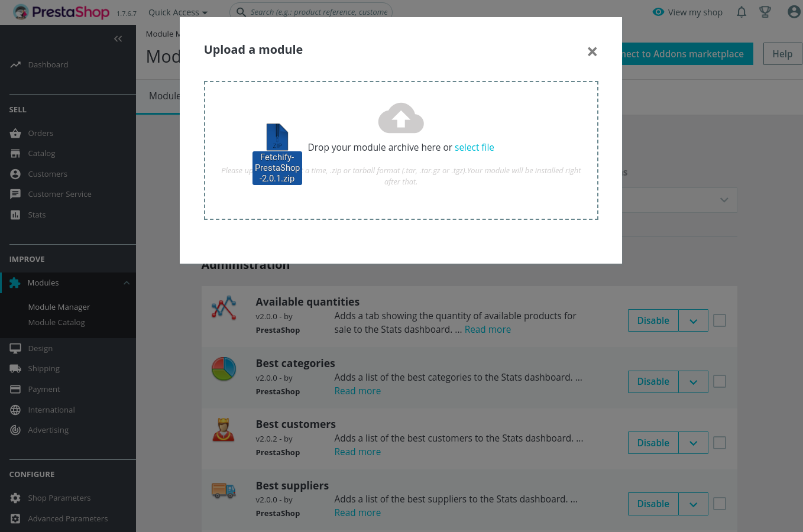Open the trophy merchant expertise icon
The height and width of the screenshot is (532, 803).
point(765,12)
